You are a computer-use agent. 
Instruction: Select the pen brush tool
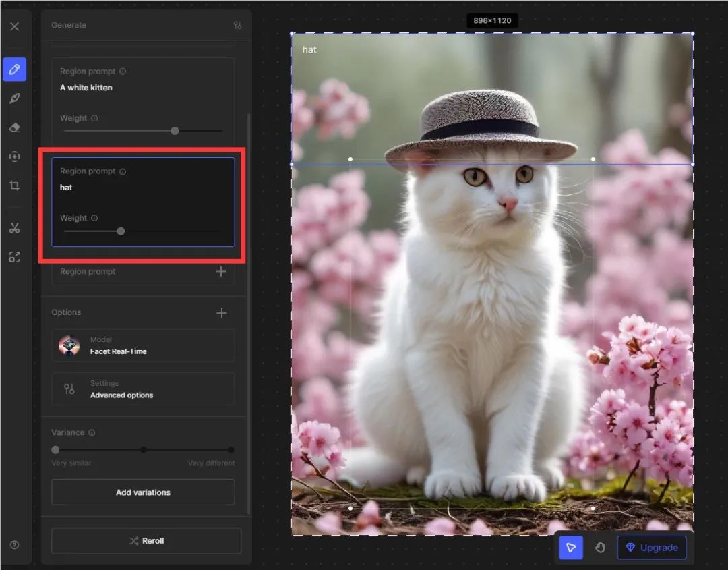click(x=14, y=98)
